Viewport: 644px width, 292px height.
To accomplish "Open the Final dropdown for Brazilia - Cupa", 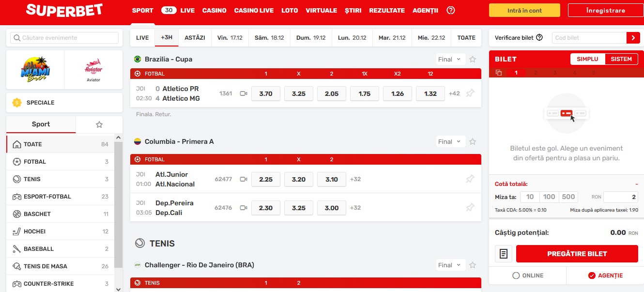I will pos(450,59).
